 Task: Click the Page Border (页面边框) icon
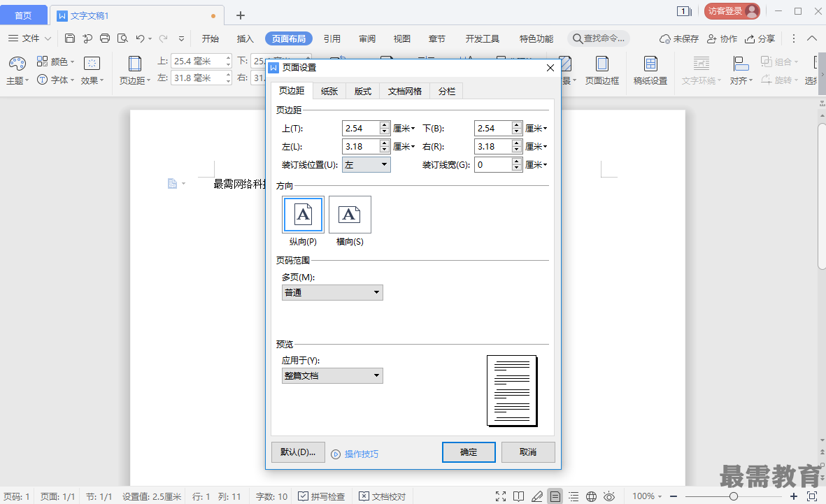(601, 64)
